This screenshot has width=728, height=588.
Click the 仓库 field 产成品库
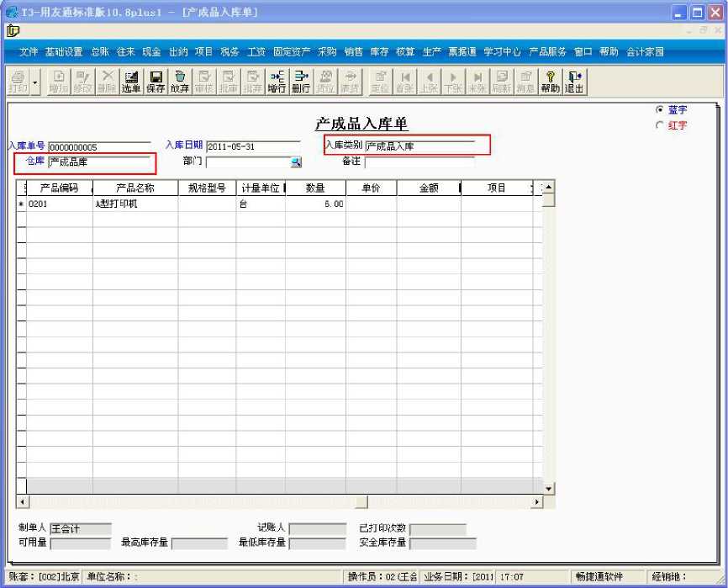(99, 162)
